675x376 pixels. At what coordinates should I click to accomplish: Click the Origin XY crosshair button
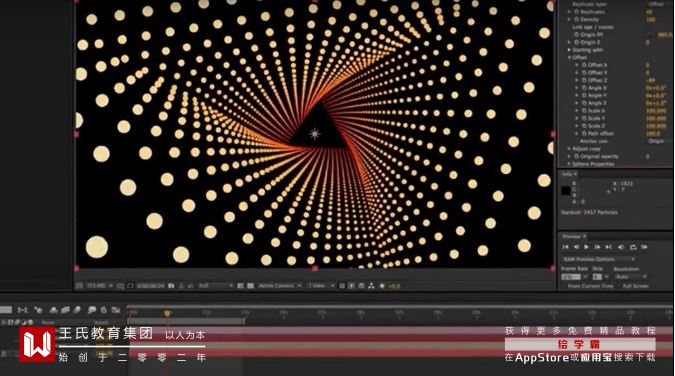tap(651, 34)
